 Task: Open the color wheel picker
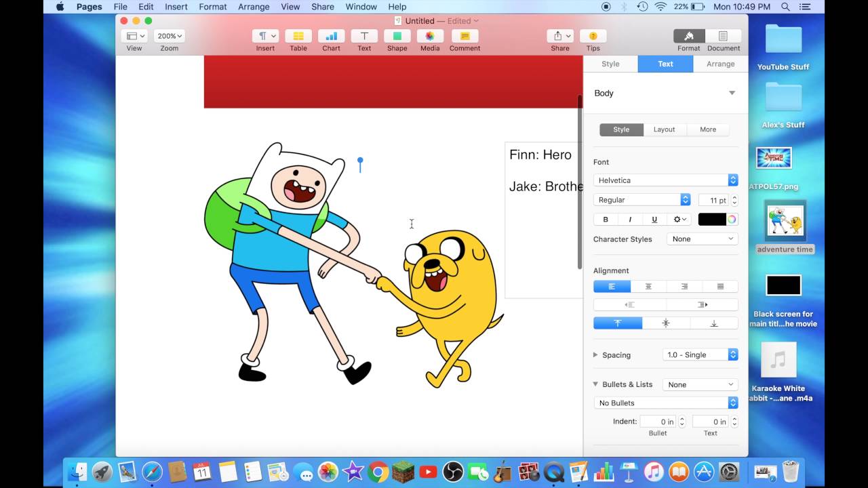[732, 220]
